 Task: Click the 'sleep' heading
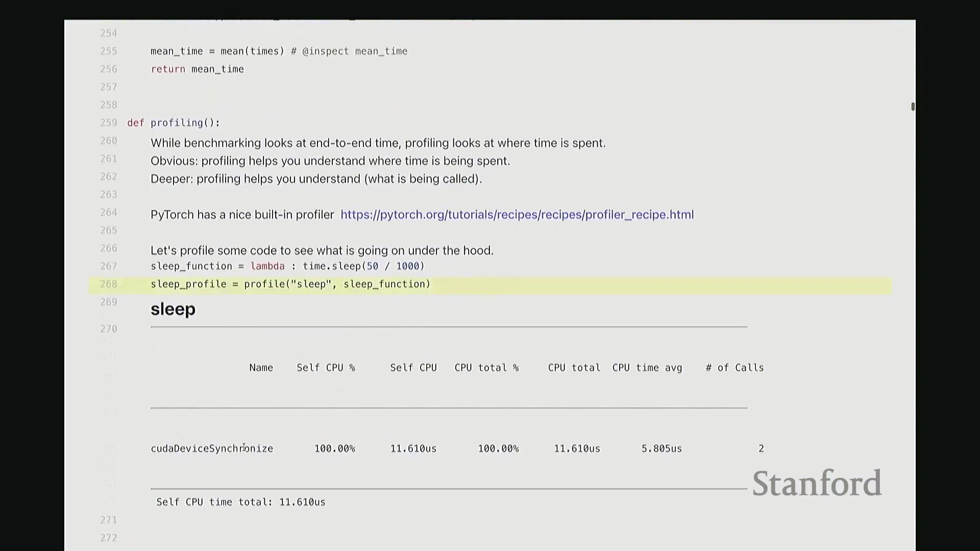(173, 309)
